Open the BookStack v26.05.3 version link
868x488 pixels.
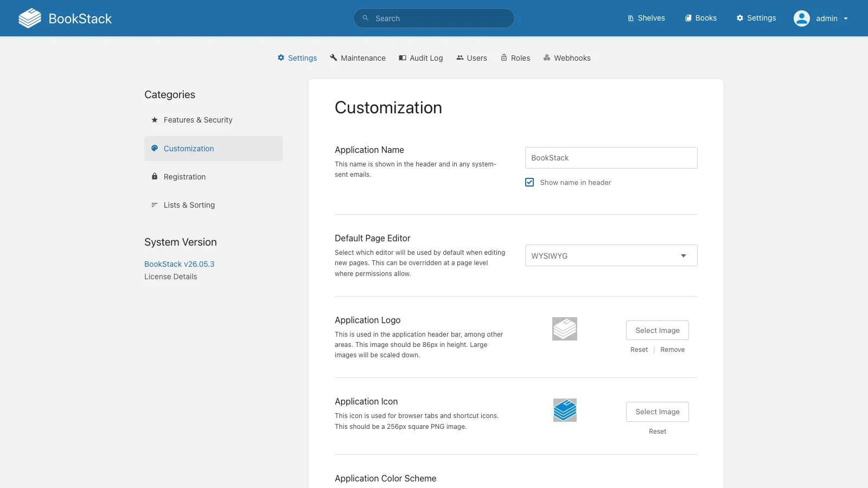pos(180,264)
